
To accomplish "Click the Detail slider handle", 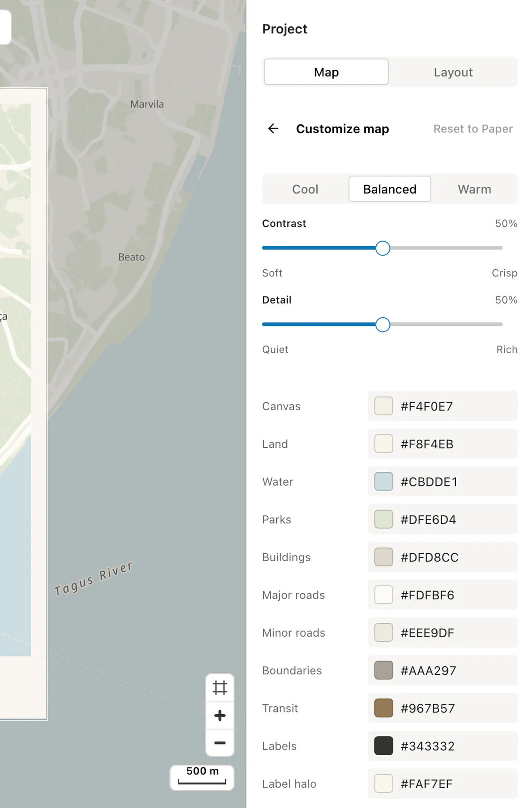I will click(x=383, y=324).
